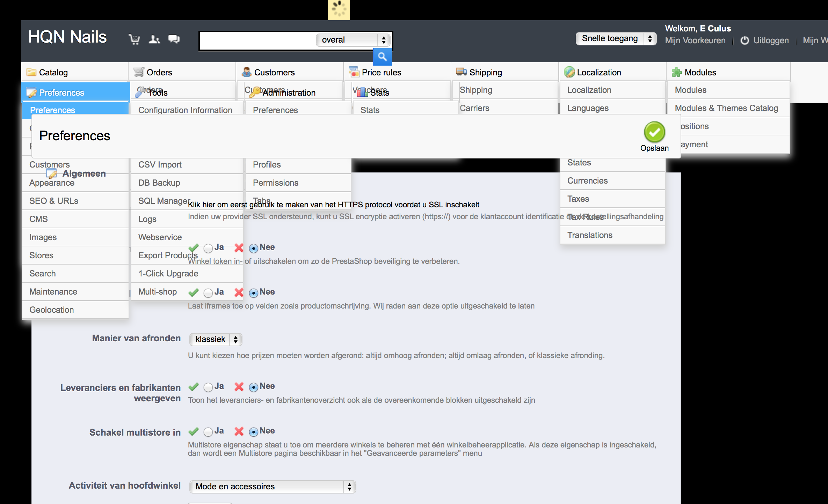Image resolution: width=828 pixels, height=504 pixels.
Task: Choose Translations in Localization submenu
Action: 590,235
